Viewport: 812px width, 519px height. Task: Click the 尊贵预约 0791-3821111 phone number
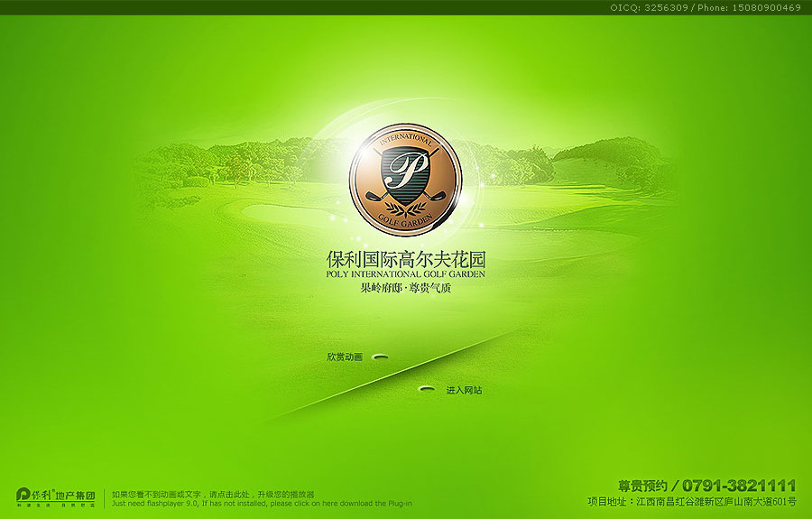click(x=706, y=486)
